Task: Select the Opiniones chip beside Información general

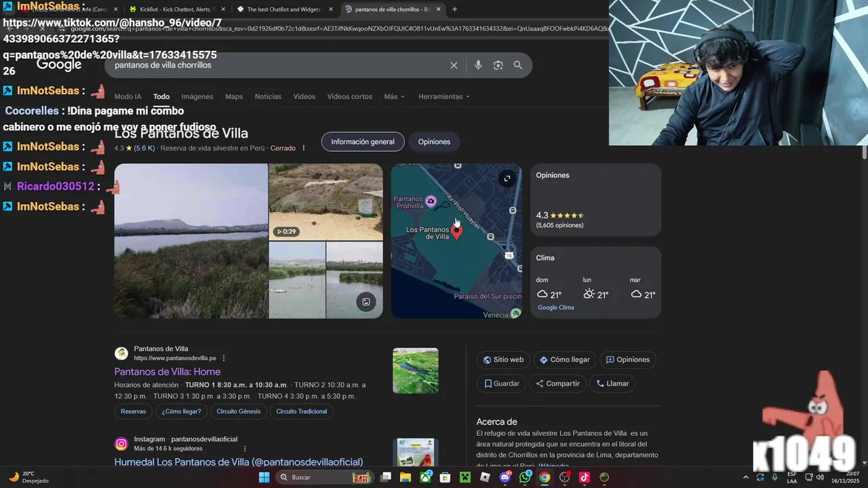Action: (434, 142)
